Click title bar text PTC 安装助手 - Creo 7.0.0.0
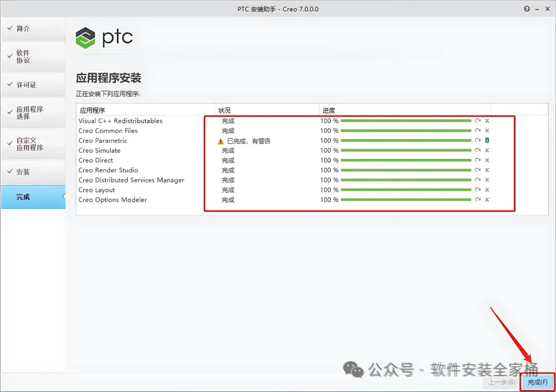 click(x=278, y=9)
